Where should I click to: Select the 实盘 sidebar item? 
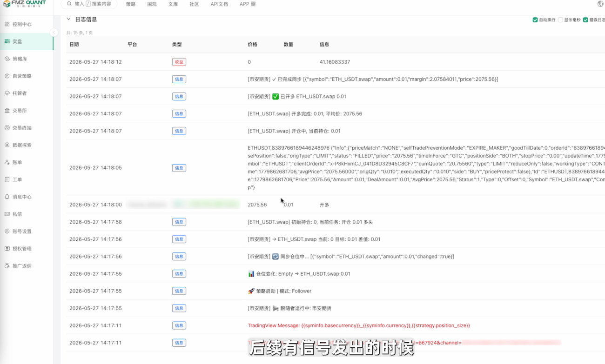click(27, 41)
